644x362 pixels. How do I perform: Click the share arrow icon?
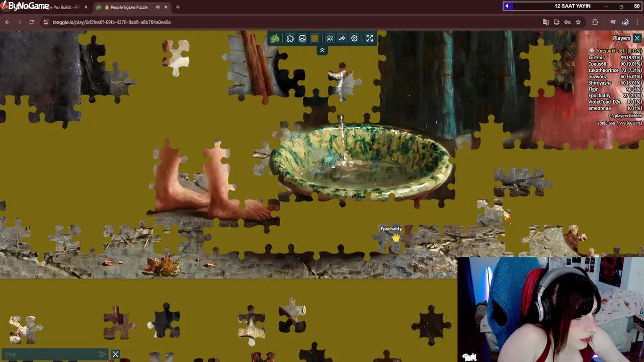point(342,38)
